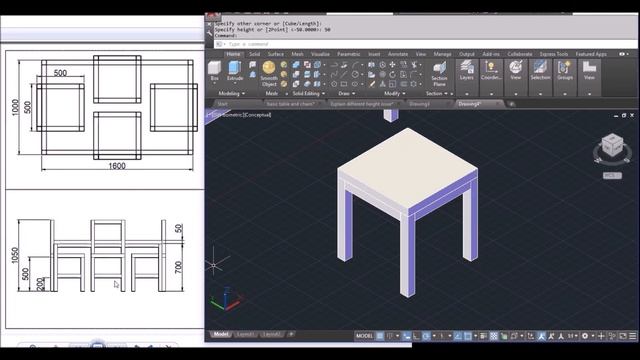Select the Rotate tool in Modify
Viewport: 640px width, 360px height.
[393, 74]
